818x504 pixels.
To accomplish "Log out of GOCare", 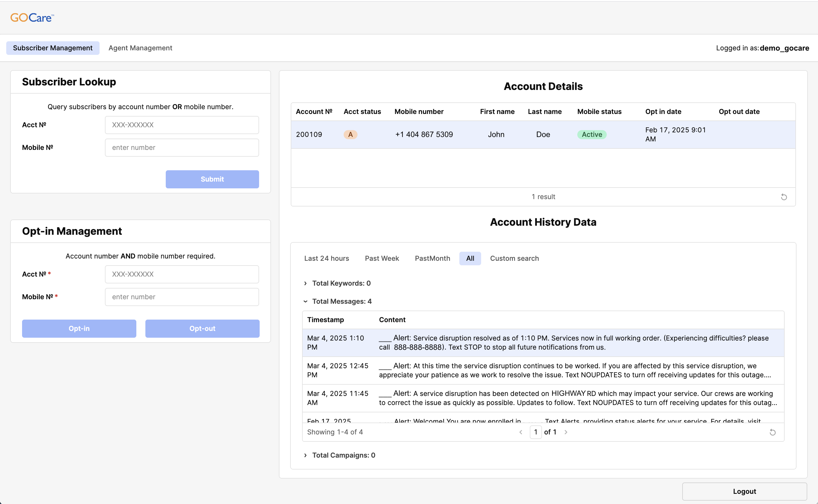I will (x=744, y=491).
